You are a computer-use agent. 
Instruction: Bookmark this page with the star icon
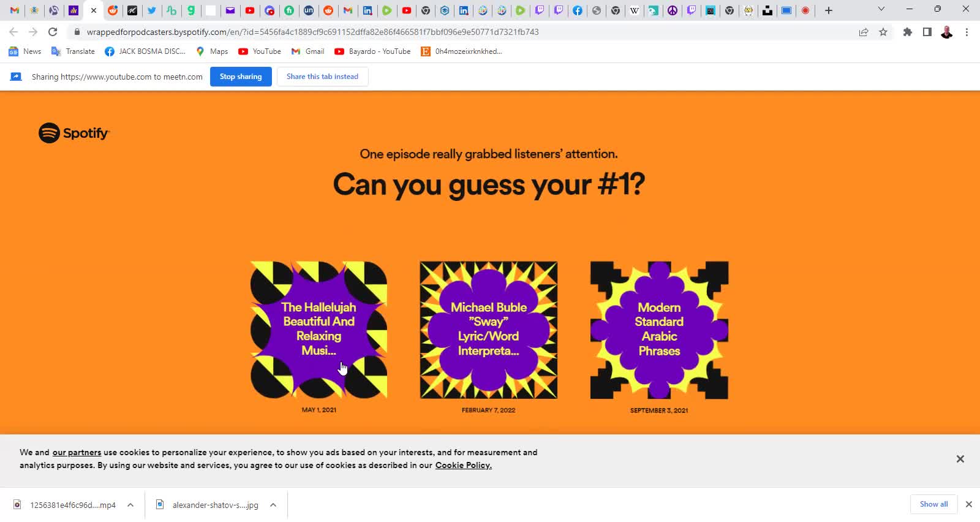click(x=883, y=32)
